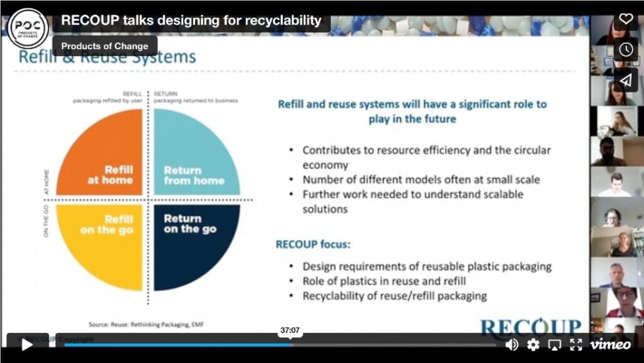Screen dimensions: 644x363
Task: Click 'Role of plastics in reuse and refill'
Action: pos(384,281)
